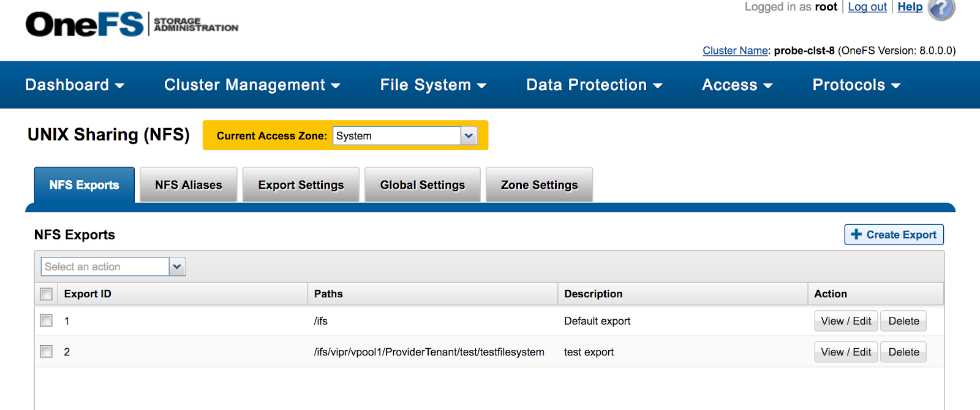Click the test export description text
This screenshot has width=980, height=410.
click(x=589, y=352)
